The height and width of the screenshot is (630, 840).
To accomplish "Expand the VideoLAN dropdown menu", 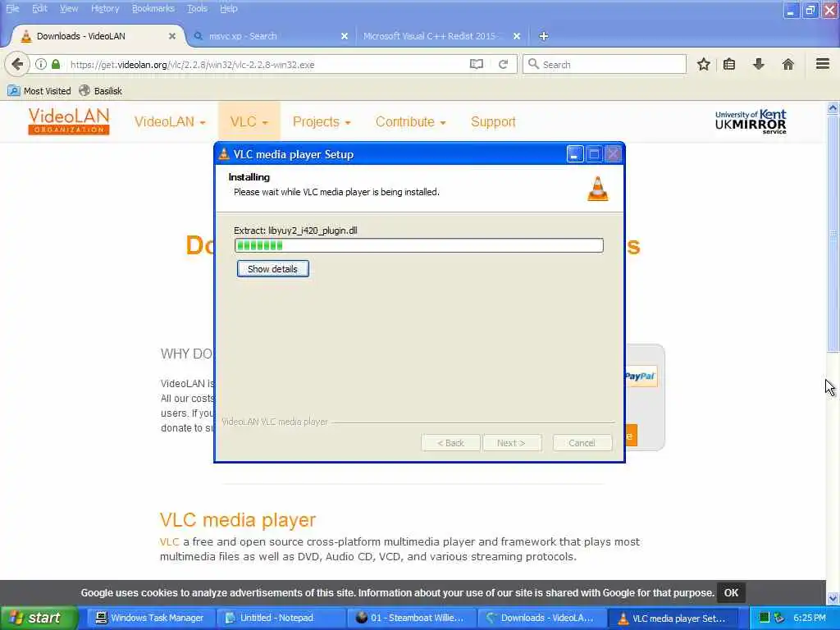I will point(170,121).
